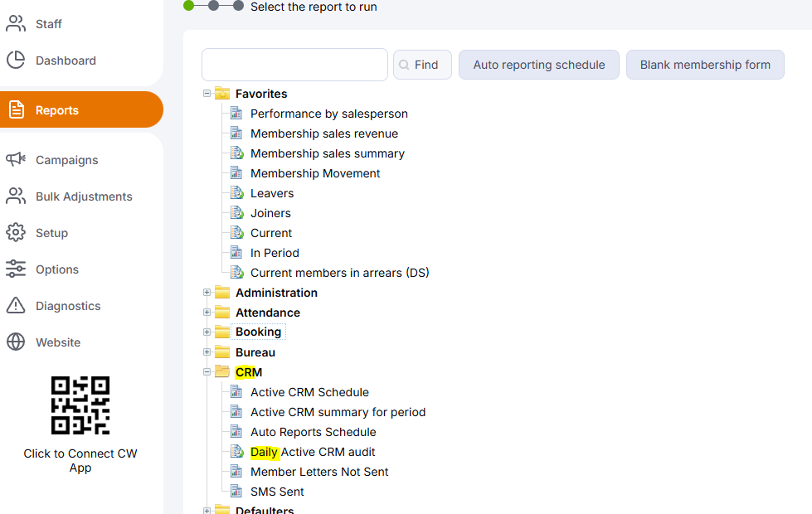Expand the Booking tree node
This screenshot has height=514, width=812.
coord(207,332)
